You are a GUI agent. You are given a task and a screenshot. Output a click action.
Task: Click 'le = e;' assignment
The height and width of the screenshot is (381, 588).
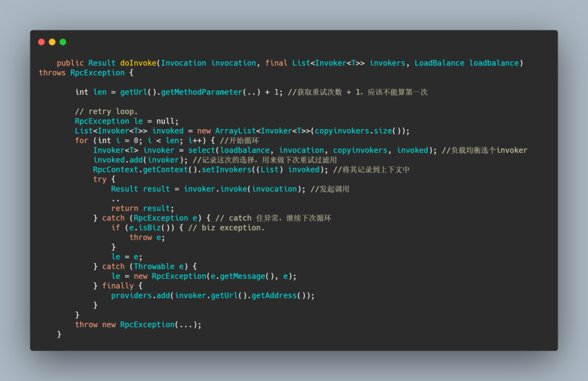[x=127, y=257]
